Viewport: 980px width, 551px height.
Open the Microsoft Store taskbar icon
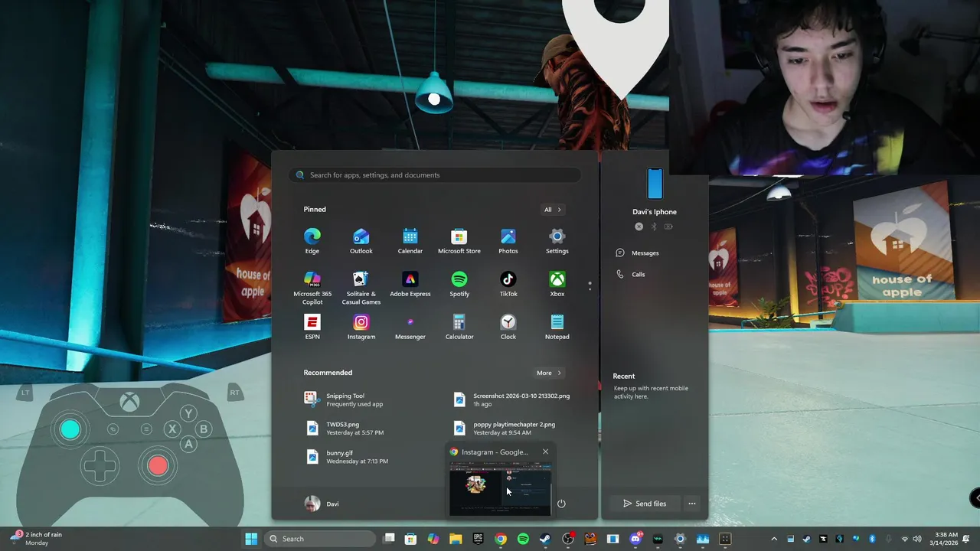[410, 539]
